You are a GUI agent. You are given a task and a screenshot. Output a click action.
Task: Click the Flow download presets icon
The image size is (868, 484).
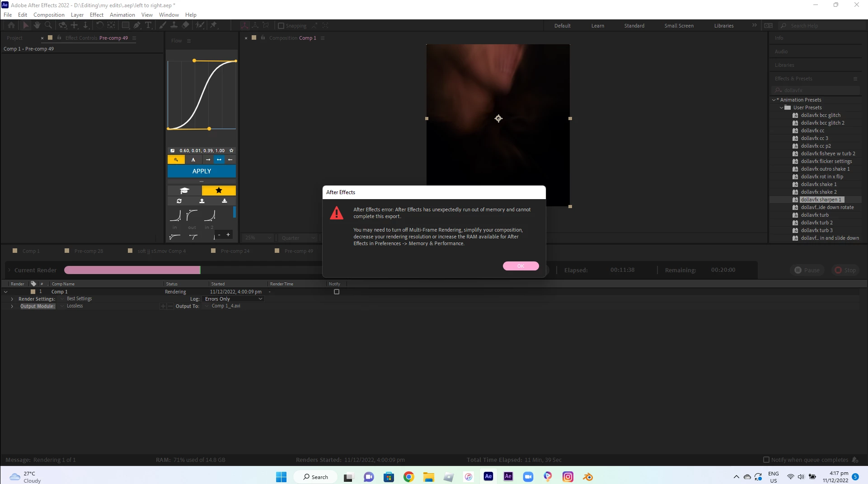[225, 201]
